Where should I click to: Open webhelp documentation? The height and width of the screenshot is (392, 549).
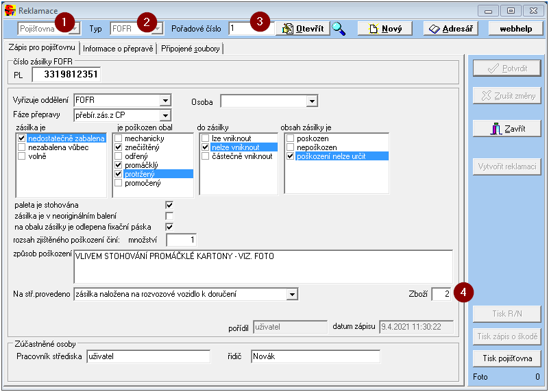tap(515, 28)
